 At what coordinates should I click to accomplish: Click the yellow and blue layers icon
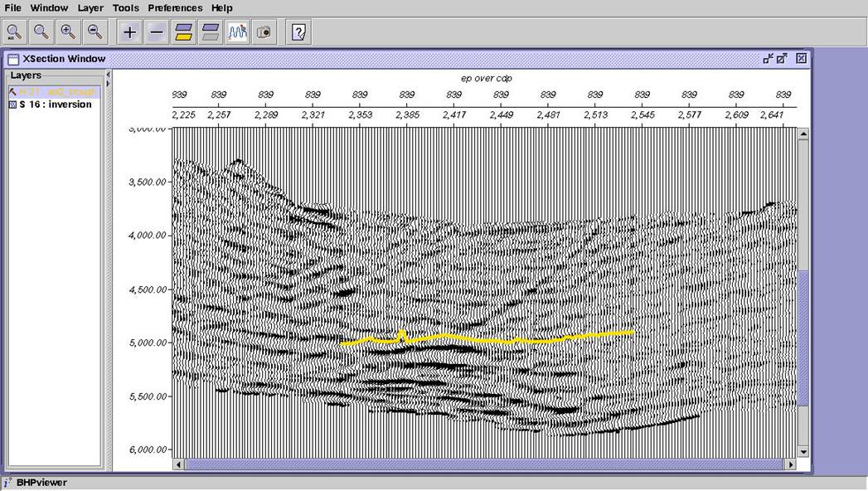[x=184, y=32]
